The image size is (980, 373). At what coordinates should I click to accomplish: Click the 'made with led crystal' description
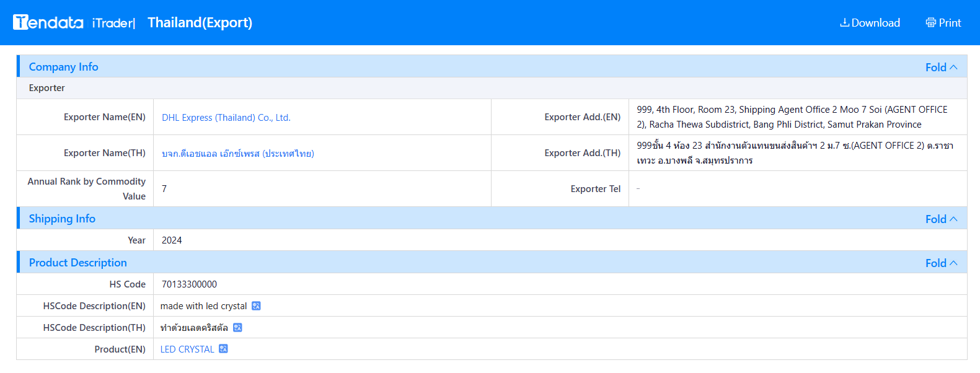pos(203,306)
